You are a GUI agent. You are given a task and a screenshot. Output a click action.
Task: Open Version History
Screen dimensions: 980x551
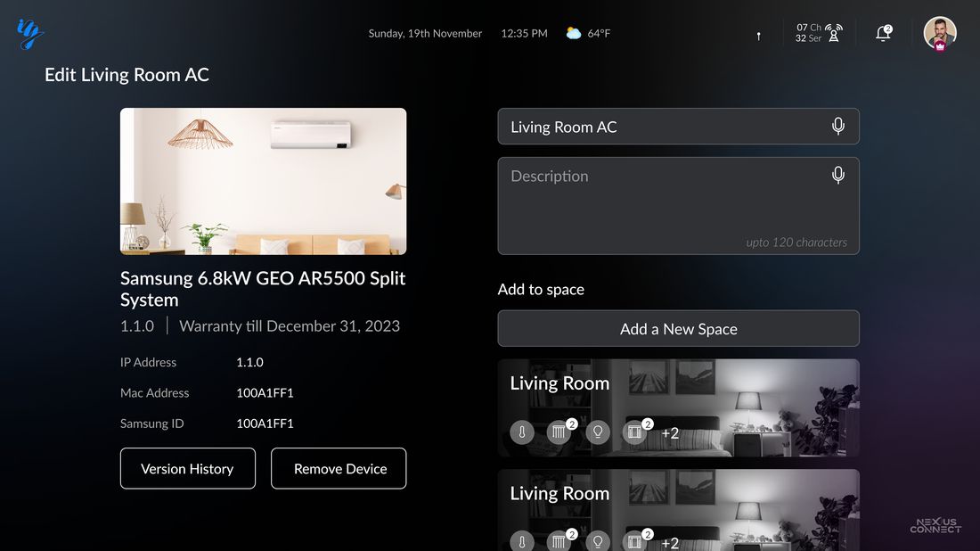187,468
